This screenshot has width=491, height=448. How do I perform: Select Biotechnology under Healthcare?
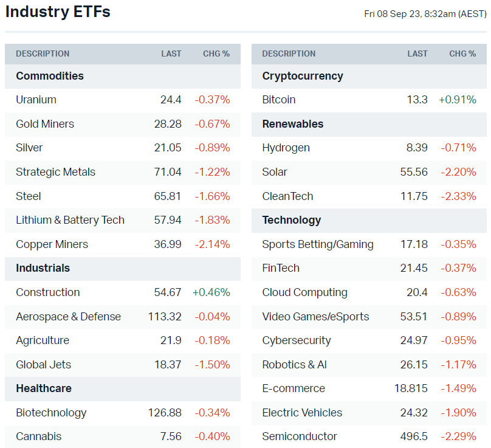click(51, 413)
